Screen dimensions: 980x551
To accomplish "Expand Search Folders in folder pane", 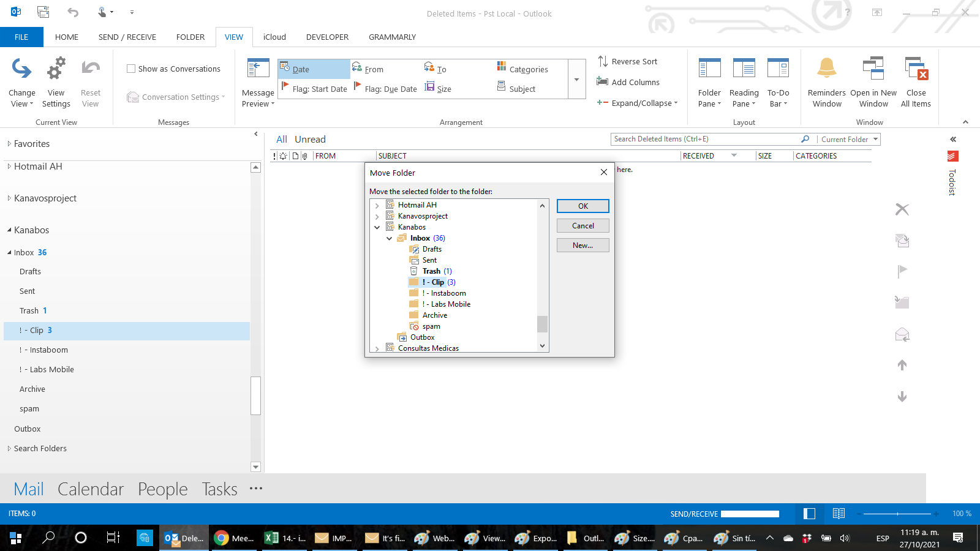I will pos(9,449).
